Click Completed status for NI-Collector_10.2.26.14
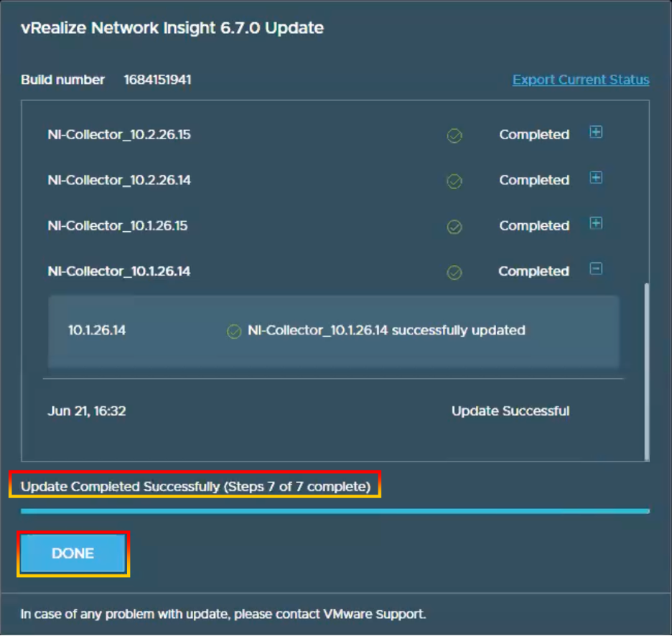Image resolution: width=672 pixels, height=636 pixels. [x=534, y=180]
